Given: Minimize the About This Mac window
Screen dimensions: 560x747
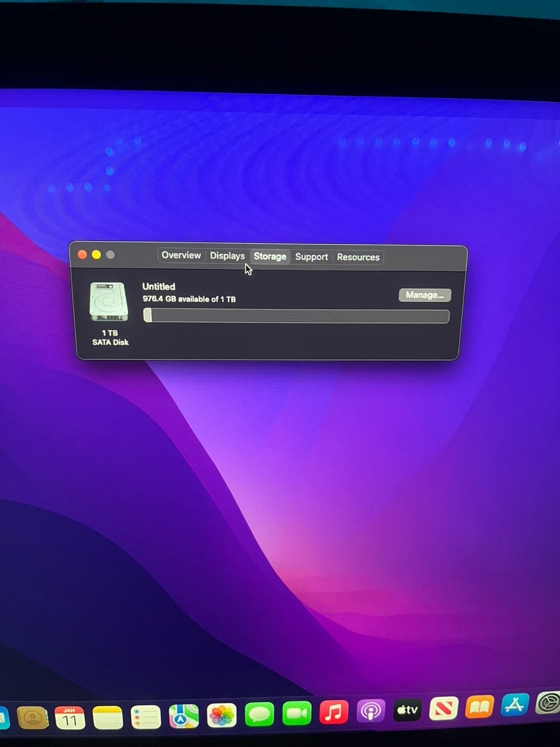Looking at the screenshot, I should click(x=96, y=255).
